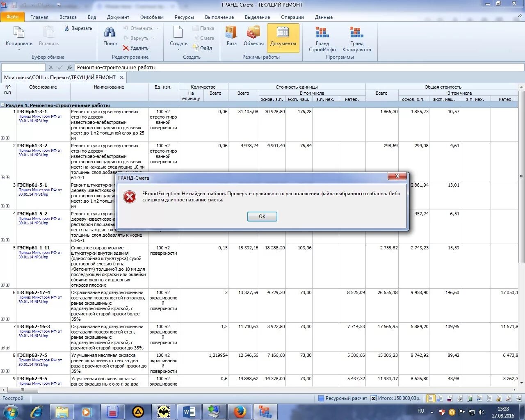Viewport: 525px width, 420px height.
Task: Click the Копировать (copy) icon in the ribbon
Action: tap(19, 33)
